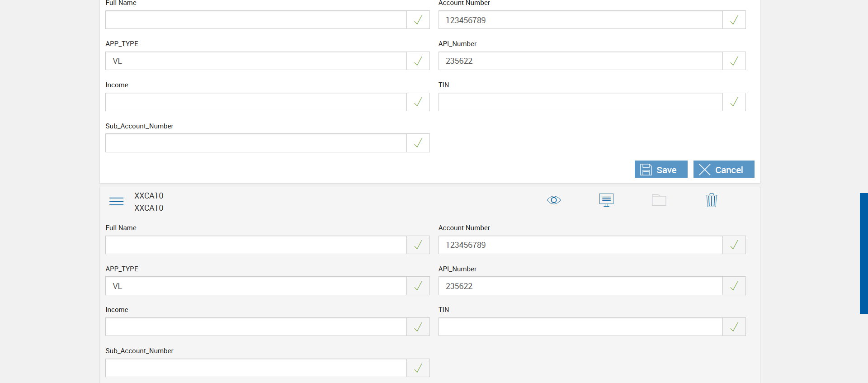Image resolution: width=868 pixels, height=383 pixels.
Task: Click the Cancel button
Action: coord(723,170)
